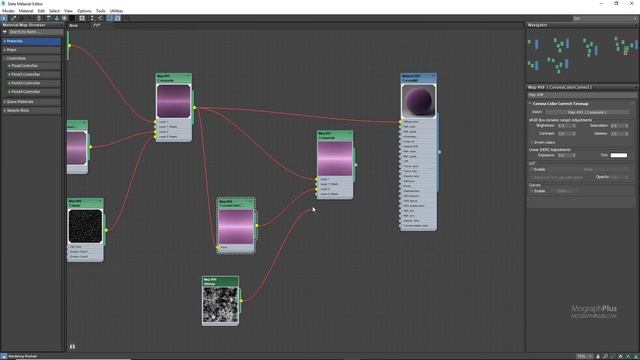Click the Exposure value field

(564, 155)
